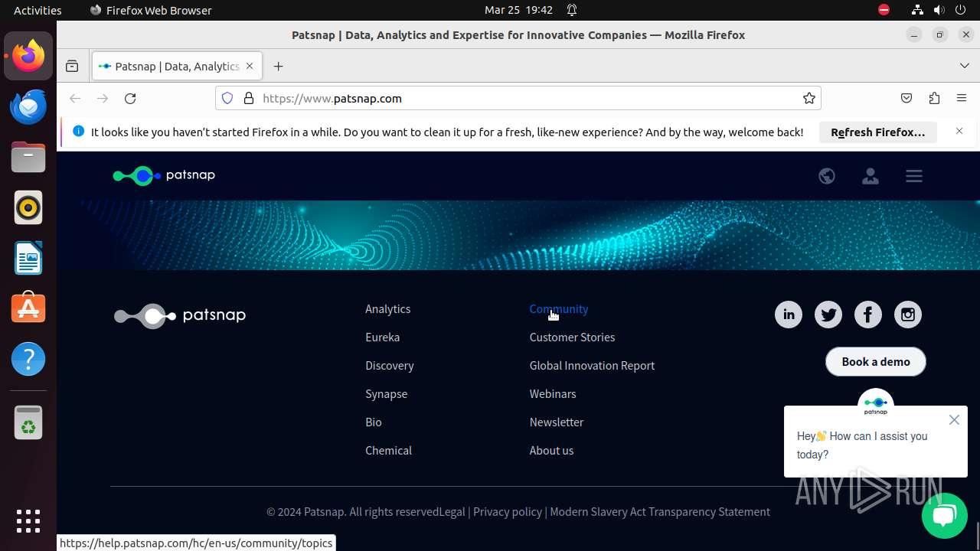Open the Chemical footer link
The height and width of the screenshot is (551, 980).
pyautogui.click(x=389, y=451)
